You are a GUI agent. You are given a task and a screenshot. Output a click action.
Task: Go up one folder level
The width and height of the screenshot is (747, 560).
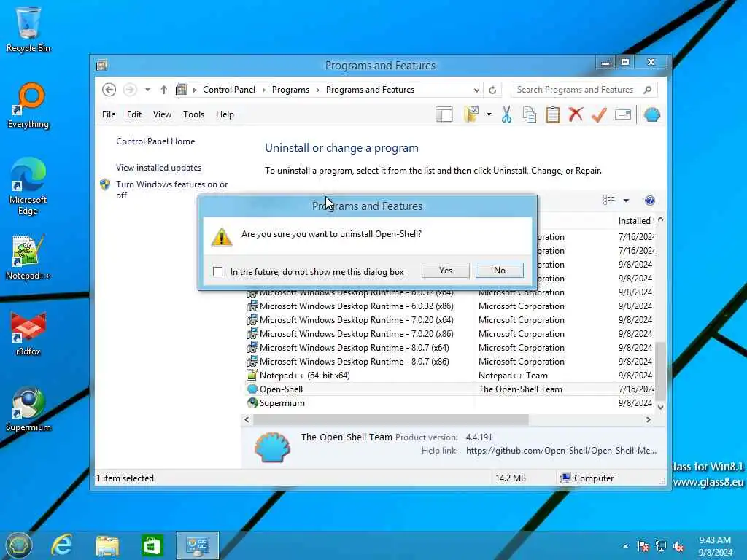(164, 90)
